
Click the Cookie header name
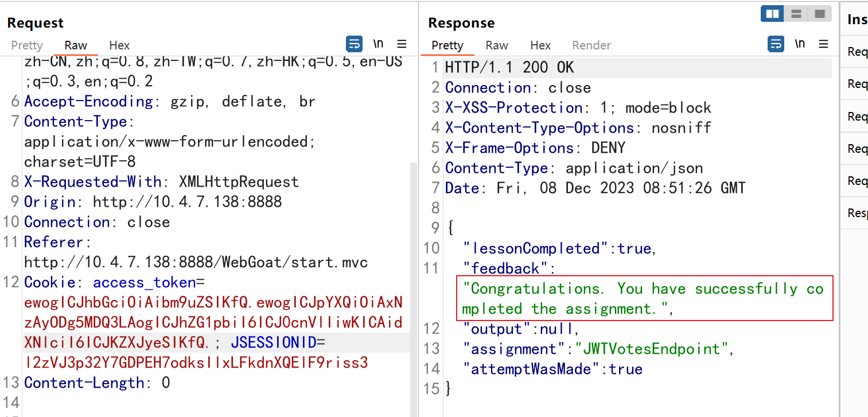[50, 283]
